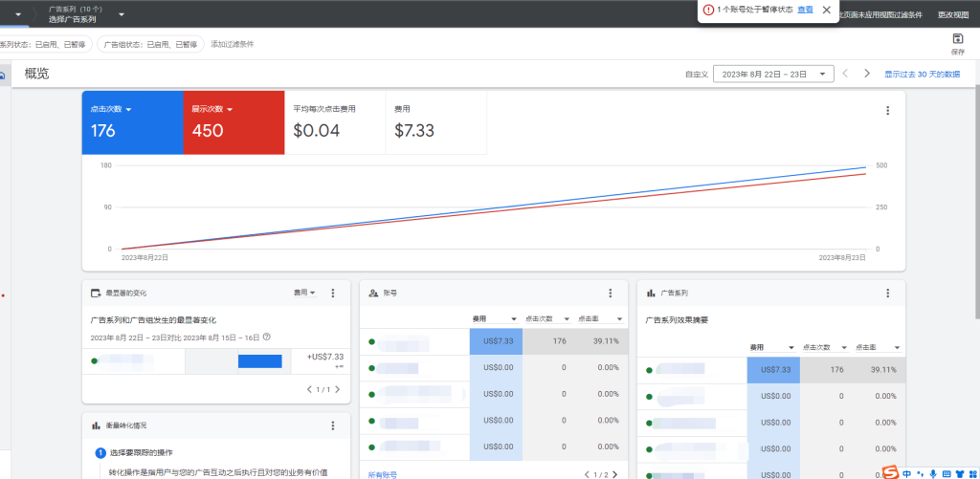The image size is (980, 479).
Task: Click the red warning icon in notification
Action: click(708, 10)
